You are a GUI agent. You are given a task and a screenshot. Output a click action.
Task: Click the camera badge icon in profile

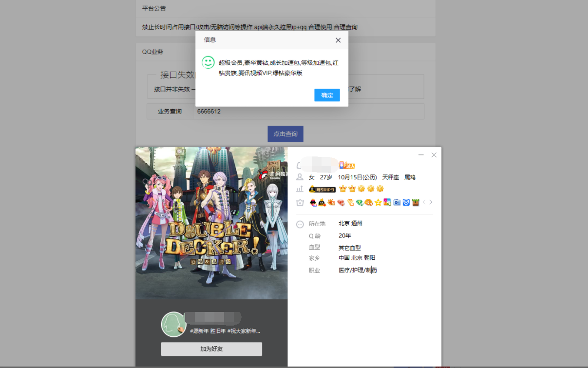click(397, 202)
